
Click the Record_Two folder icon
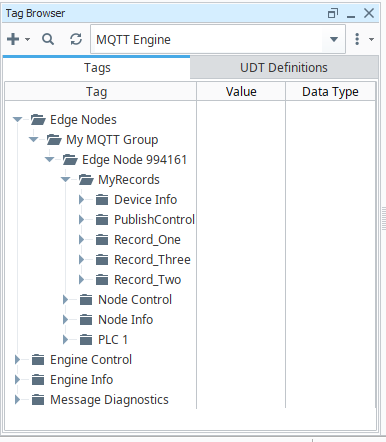coord(102,279)
